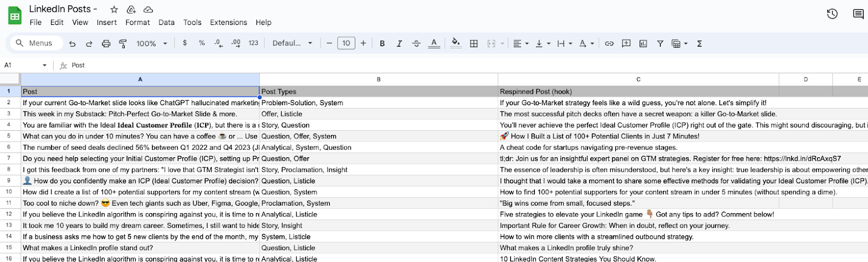Insert a comment from toolbar
The image size is (868, 262).
point(626,43)
